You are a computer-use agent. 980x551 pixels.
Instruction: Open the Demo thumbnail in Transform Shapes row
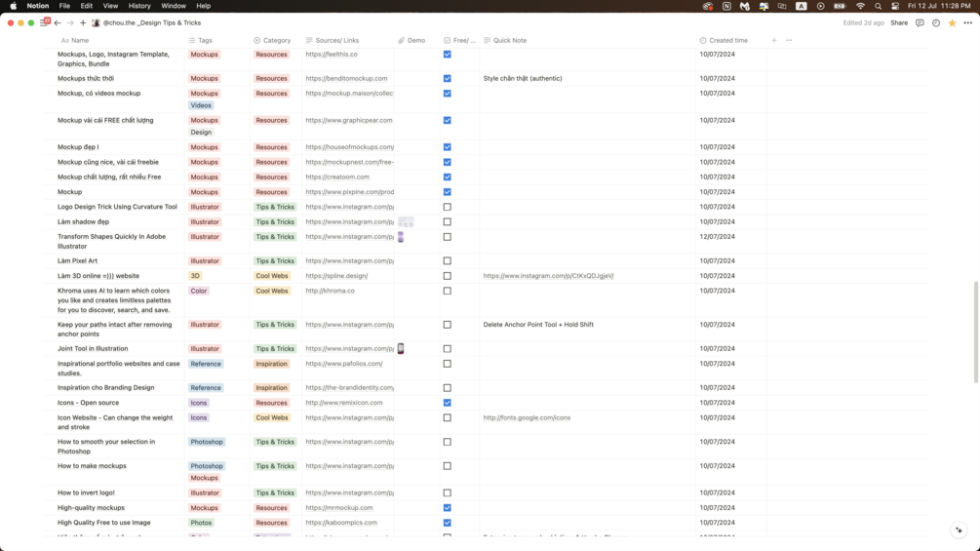pyautogui.click(x=401, y=237)
